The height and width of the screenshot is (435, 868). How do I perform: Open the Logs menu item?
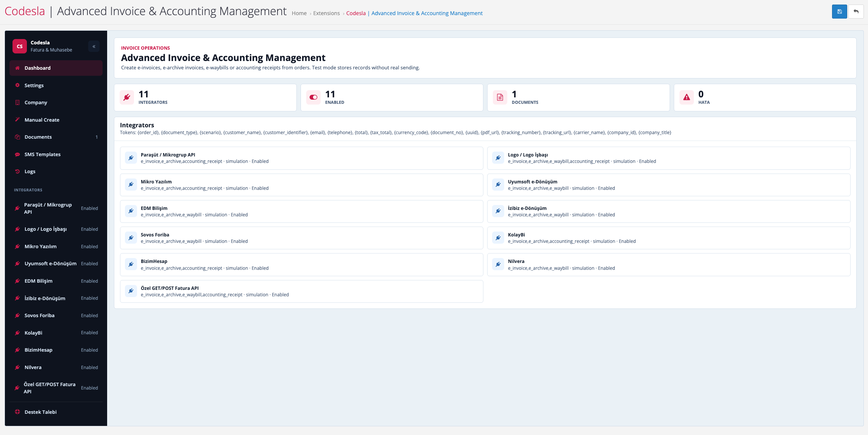click(x=56, y=171)
